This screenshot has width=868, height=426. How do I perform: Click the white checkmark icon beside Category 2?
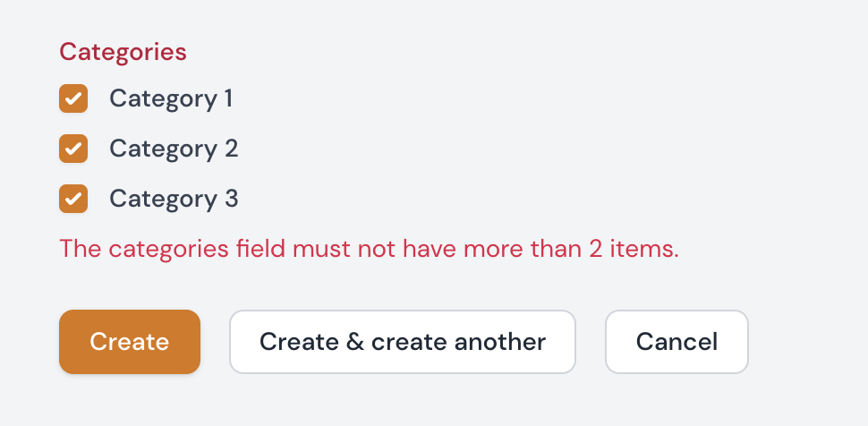click(x=73, y=149)
